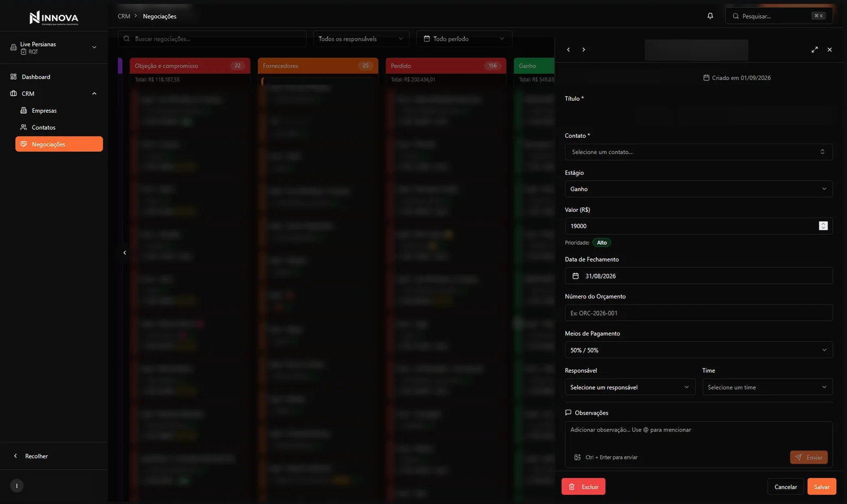Click the image attachment icon in observations
The height and width of the screenshot is (504, 847).
tap(578, 457)
